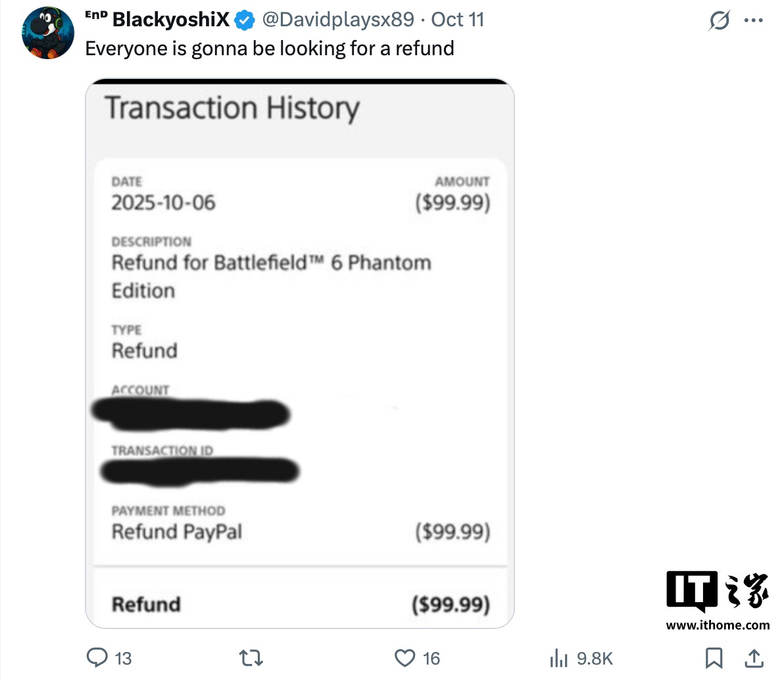Click the like count of 16
This screenshot has height=681, width=784.
coord(431,658)
